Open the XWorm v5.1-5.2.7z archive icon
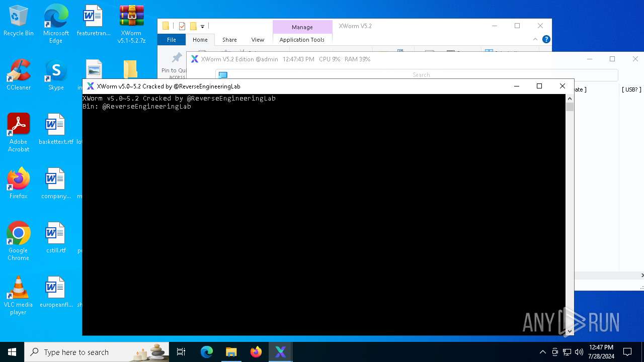 131,24
